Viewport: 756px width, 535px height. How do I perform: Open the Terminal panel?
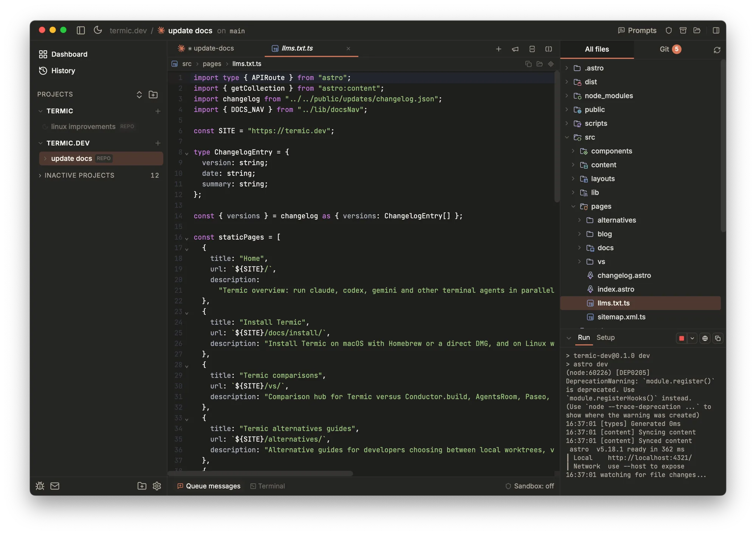click(x=268, y=486)
